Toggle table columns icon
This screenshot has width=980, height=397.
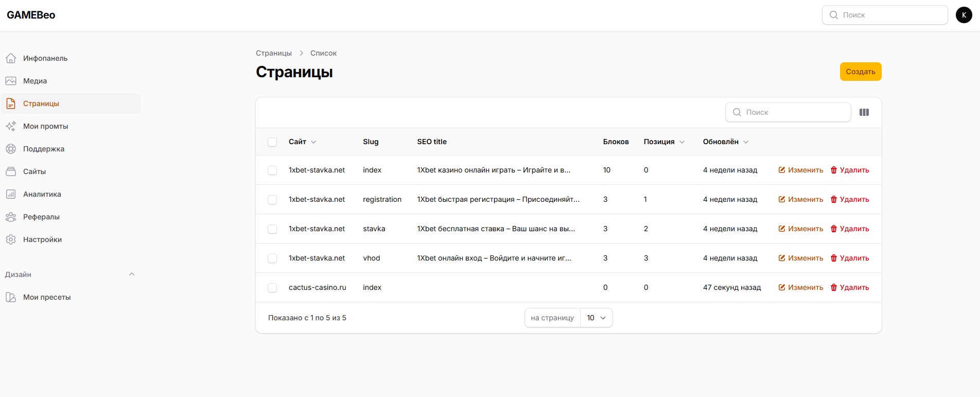click(864, 112)
